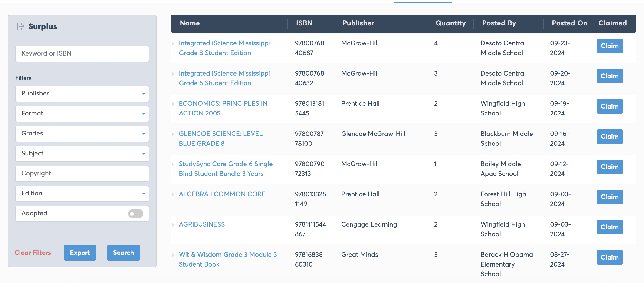Screen dimensions: 644x283
Task: Claim Wit & Wisdom Grade 3 Student Book
Action: coord(610,258)
